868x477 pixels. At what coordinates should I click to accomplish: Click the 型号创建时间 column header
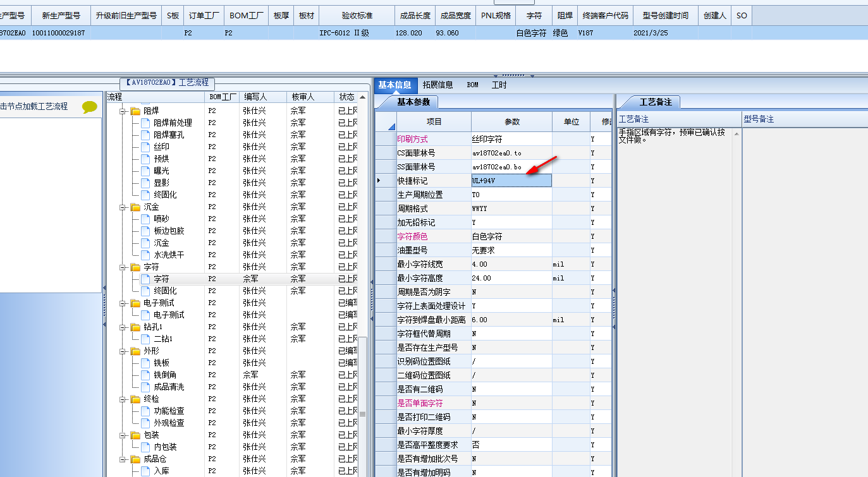[665, 15]
